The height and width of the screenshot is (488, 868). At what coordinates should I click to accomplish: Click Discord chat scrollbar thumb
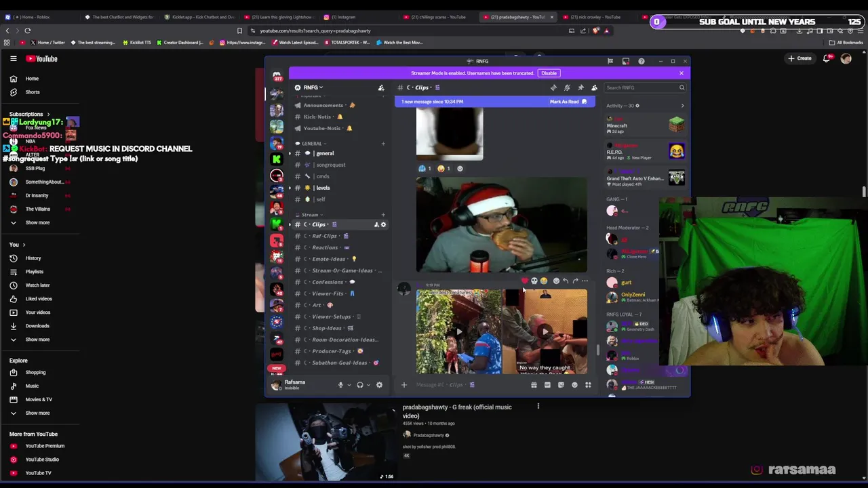pos(597,350)
